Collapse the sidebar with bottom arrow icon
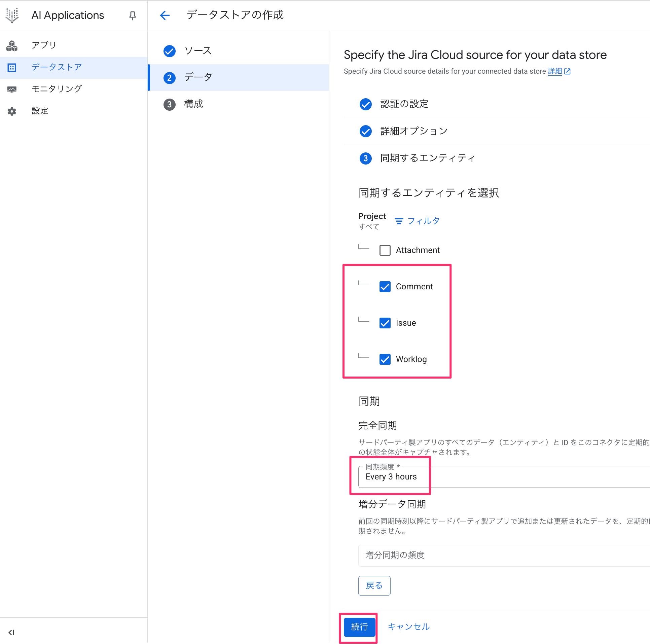This screenshot has height=644, width=650. pos(11,633)
